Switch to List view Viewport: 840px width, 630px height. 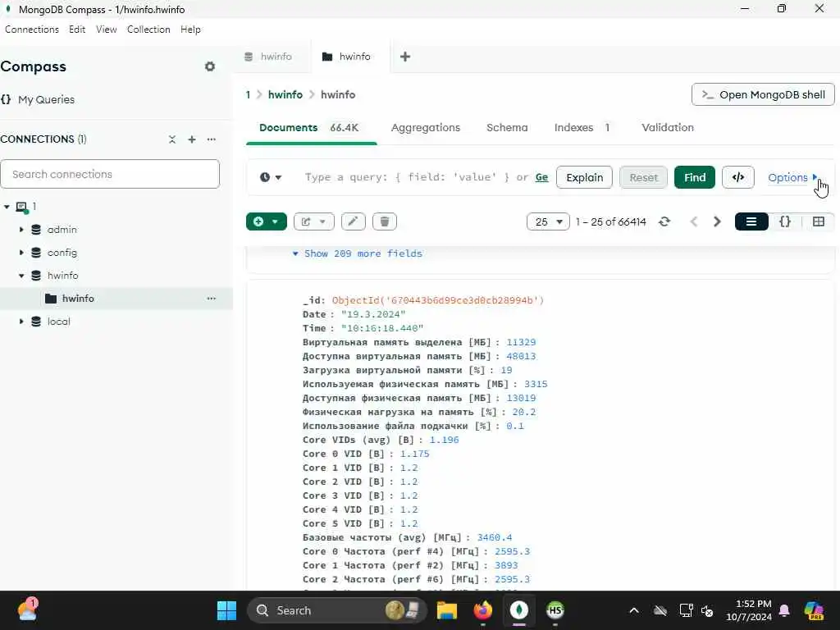point(751,221)
